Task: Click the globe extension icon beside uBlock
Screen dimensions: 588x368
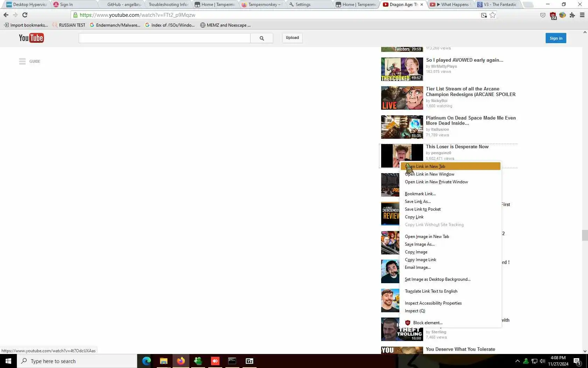Action: (x=563, y=15)
